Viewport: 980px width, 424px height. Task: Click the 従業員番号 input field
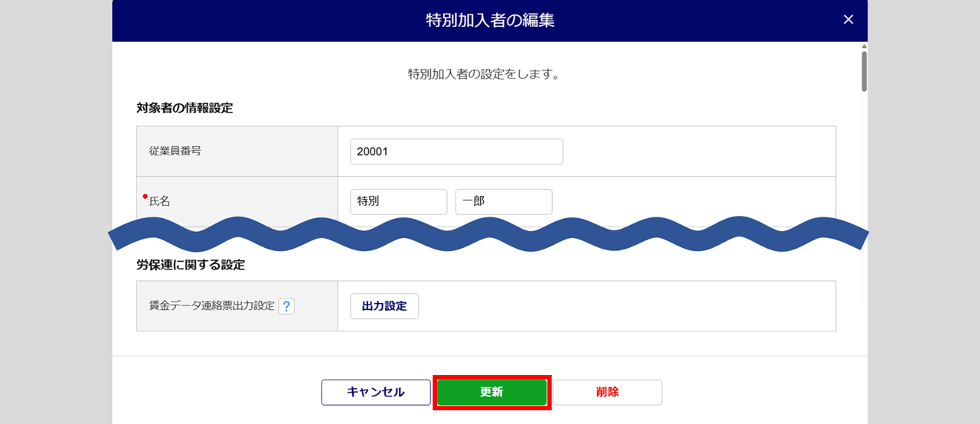tap(456, 152)
